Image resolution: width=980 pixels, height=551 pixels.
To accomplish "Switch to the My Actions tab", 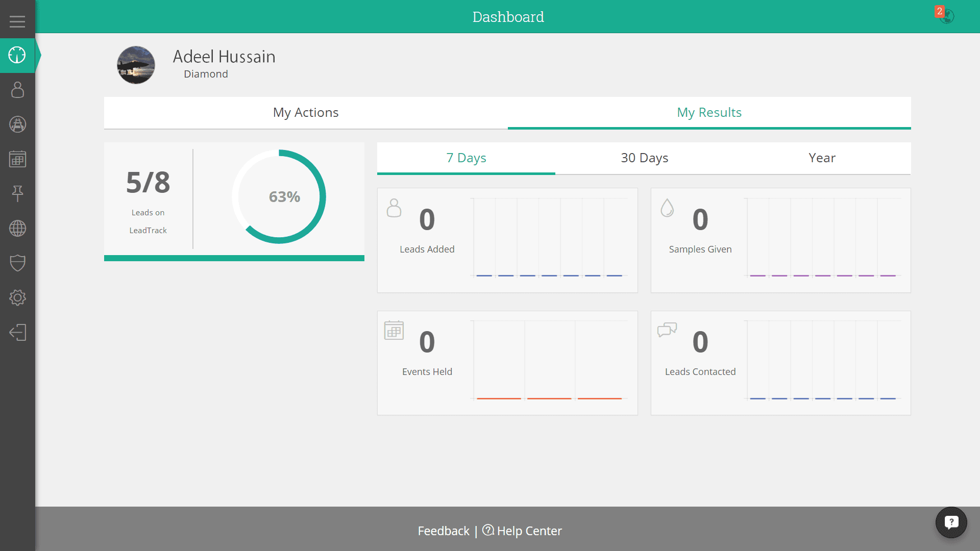I will [x=306, y=113].
